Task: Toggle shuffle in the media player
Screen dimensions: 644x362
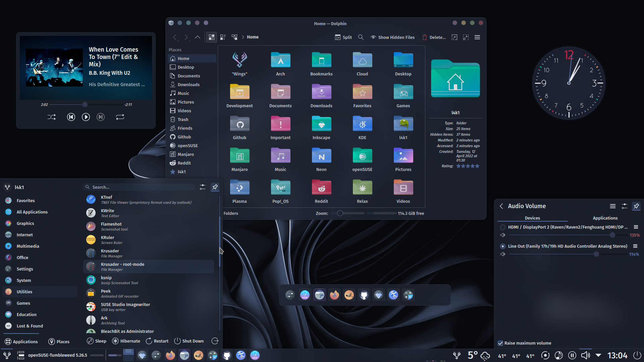Action: click(x=52, y=117)
